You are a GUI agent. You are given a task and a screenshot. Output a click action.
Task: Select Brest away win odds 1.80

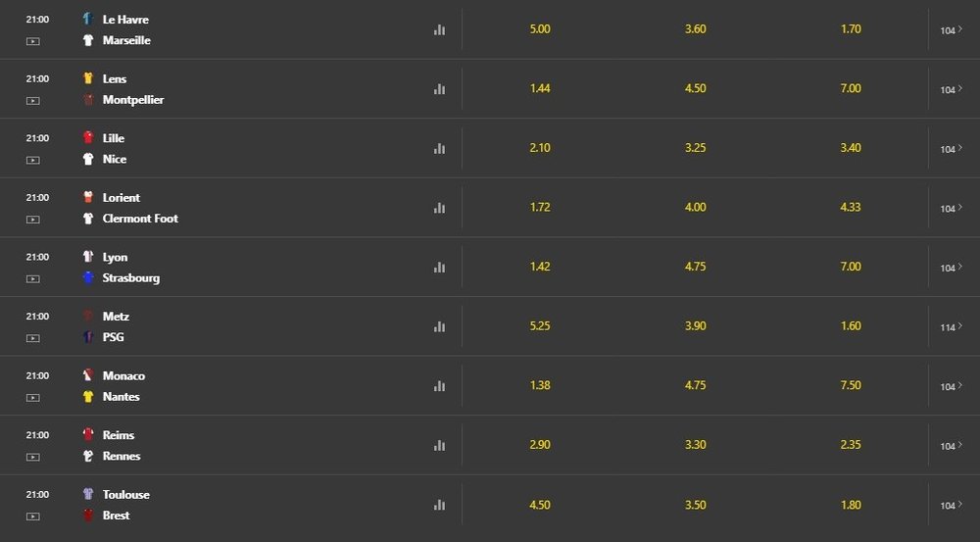point(851,505)
